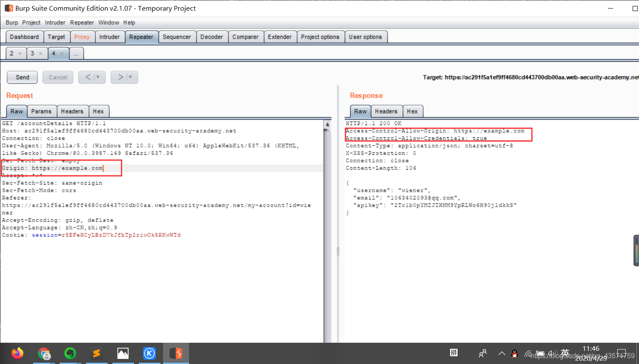The height and width of the screenshot is (364, 639).
Task: Click the Burp Suite taskbar icon
Action: coord(176,353)
